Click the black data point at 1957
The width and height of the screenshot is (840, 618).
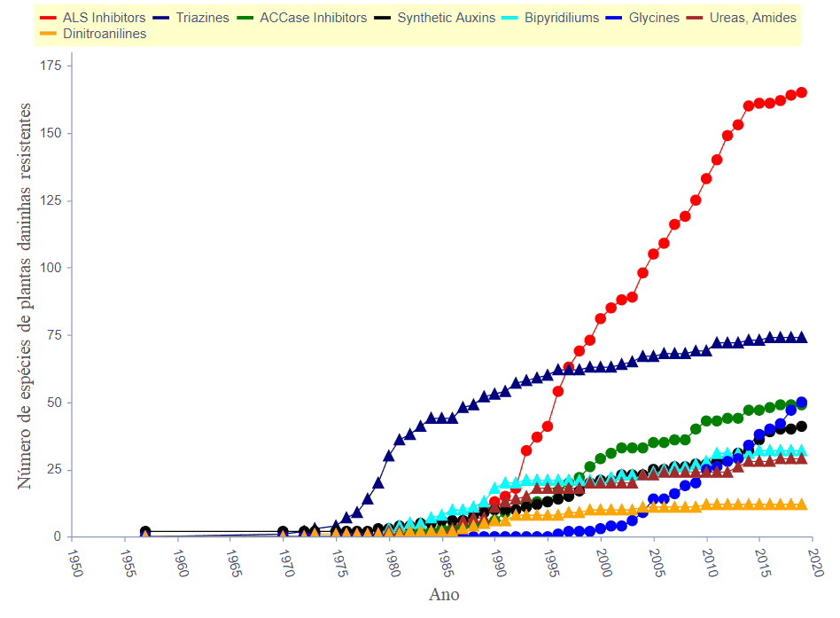point(145,531)
